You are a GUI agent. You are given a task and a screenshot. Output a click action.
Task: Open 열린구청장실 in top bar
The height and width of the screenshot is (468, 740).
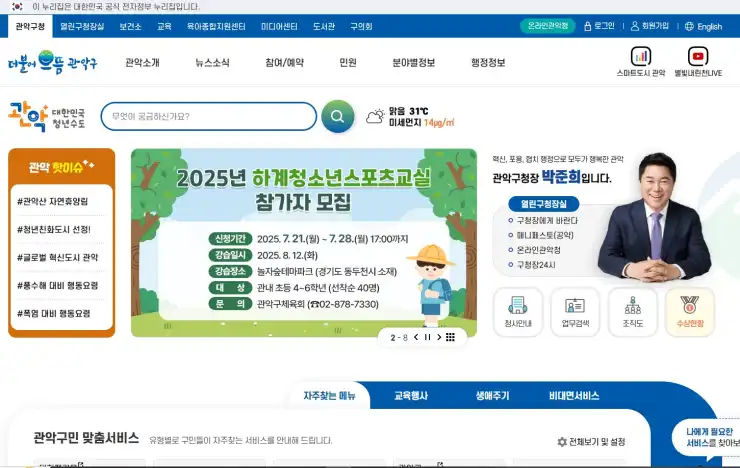(x=82, y=26)
